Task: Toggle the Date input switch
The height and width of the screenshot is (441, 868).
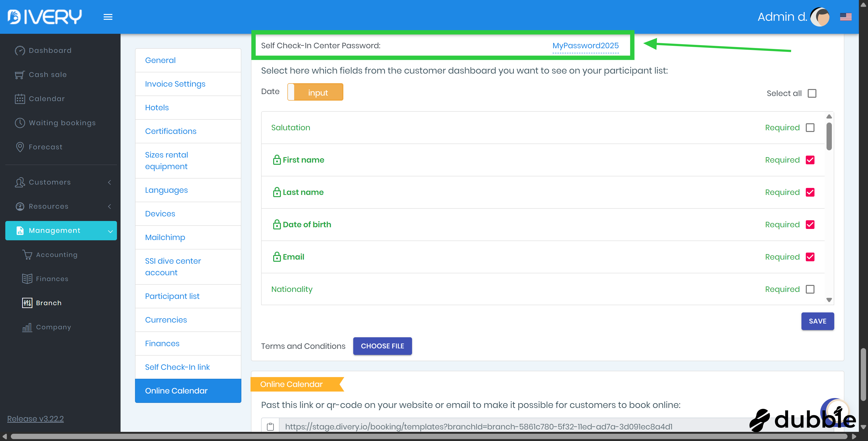Action: (x=315, y=92)
